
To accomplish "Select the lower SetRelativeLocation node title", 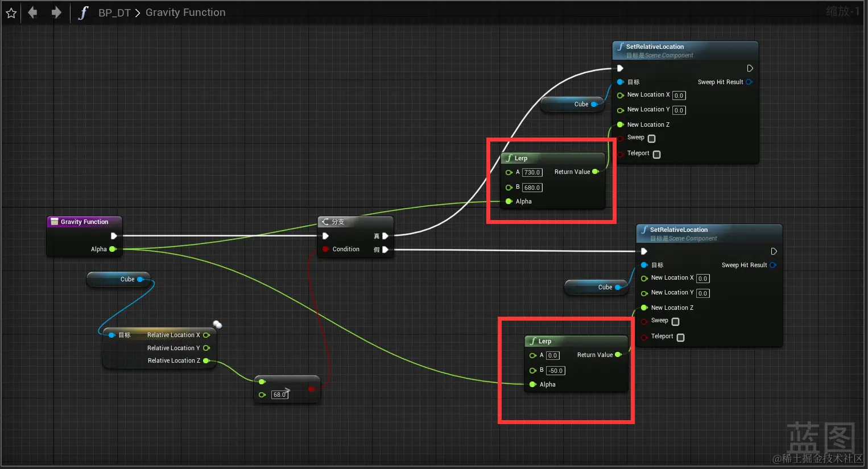I will click(x=679, y=230).
